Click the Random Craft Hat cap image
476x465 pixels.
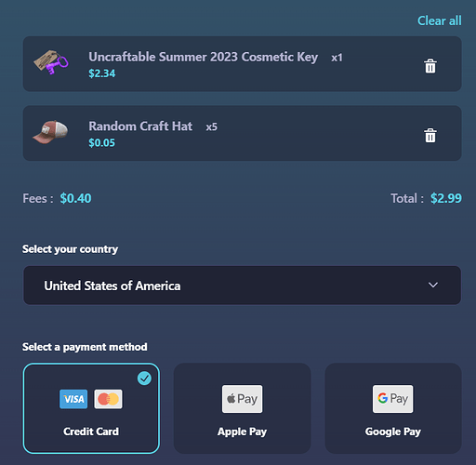pos(50,132)
